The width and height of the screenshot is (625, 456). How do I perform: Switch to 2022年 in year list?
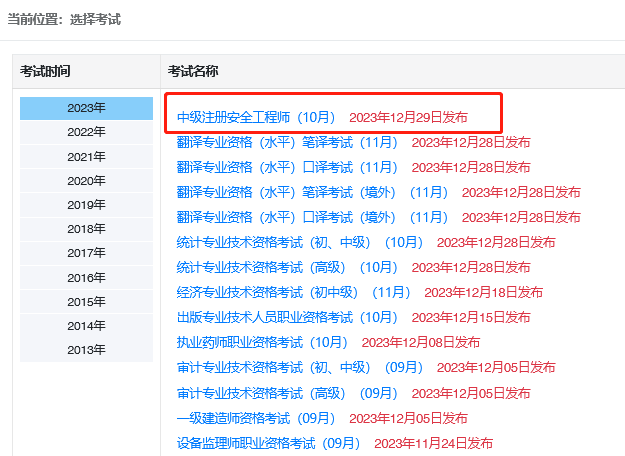point(86,132)
